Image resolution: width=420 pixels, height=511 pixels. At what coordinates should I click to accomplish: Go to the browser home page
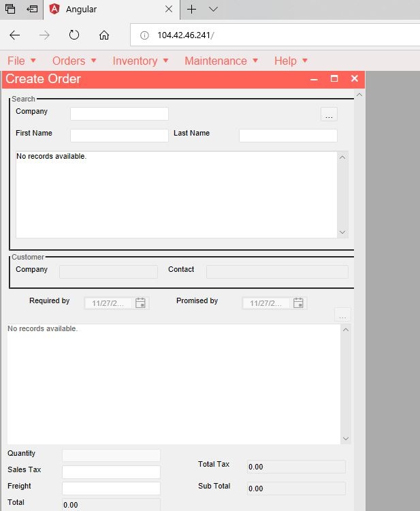point(104,35)
